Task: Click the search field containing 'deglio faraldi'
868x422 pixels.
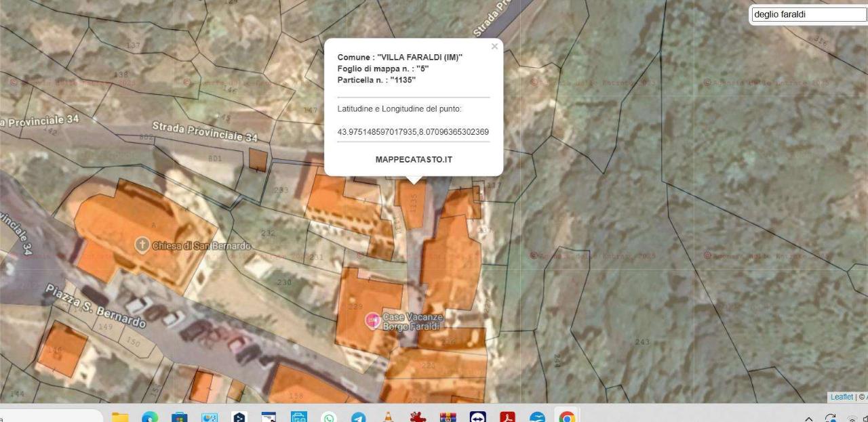Action: (x=808, y=14)
